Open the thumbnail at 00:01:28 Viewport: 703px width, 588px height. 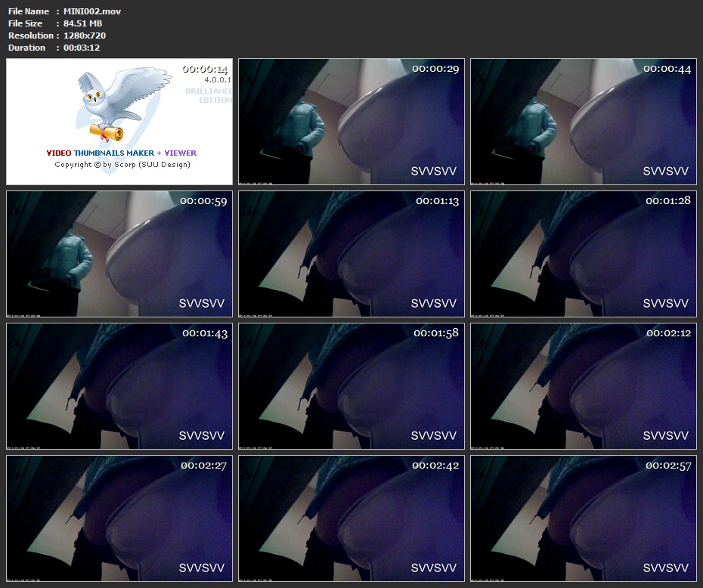coord(583,254)
